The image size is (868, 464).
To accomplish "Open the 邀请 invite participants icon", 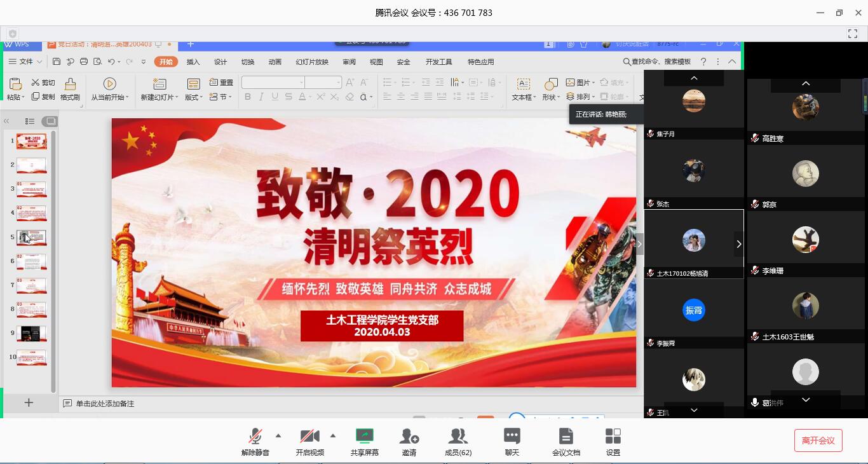I will (409, 437).
